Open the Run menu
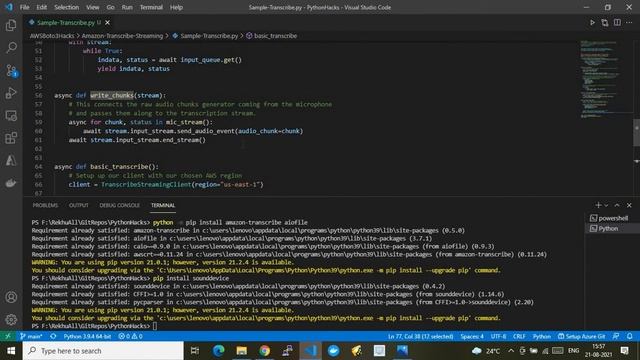The image size is (640, 360). (127, 7)
